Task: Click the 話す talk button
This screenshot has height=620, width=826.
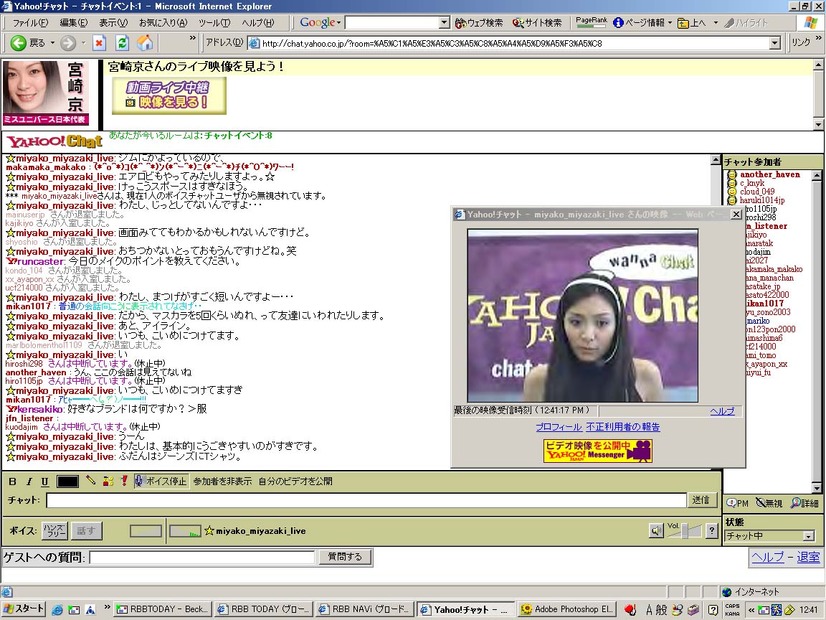Action: (x=86, y=530)
